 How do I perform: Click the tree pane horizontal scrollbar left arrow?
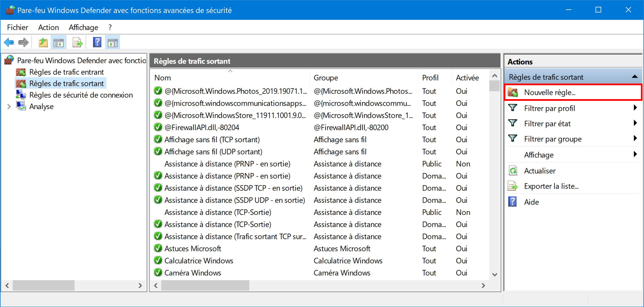[7, 285]
